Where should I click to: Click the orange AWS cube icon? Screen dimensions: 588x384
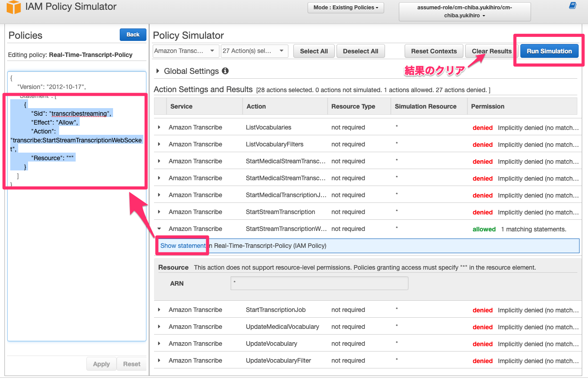[x=13, y=8]
